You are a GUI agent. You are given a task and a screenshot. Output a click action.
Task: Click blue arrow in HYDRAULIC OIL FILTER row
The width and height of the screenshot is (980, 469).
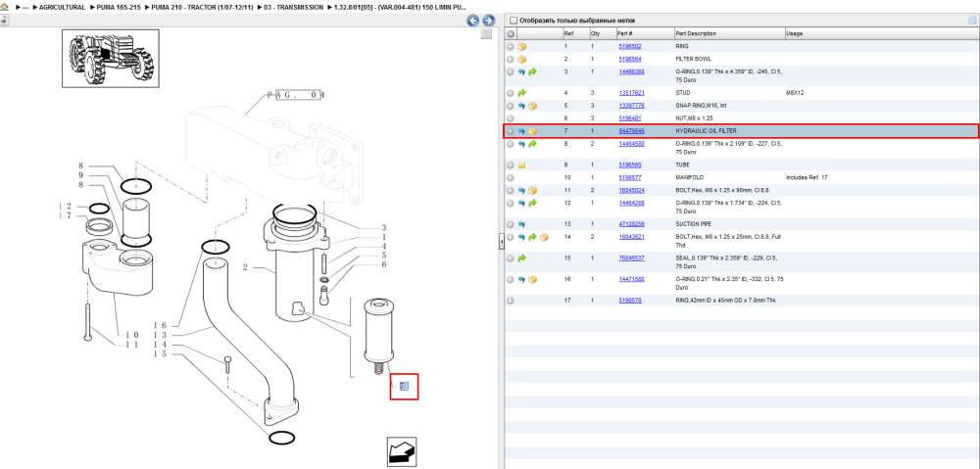(x=522, y=131)
